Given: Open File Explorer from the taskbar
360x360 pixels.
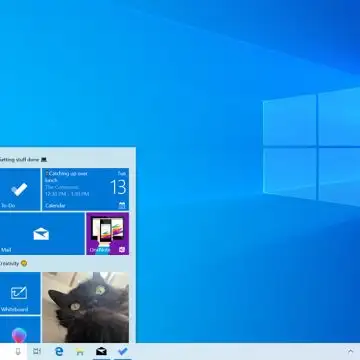Looking at the screenshot, I should coord(80,351).
